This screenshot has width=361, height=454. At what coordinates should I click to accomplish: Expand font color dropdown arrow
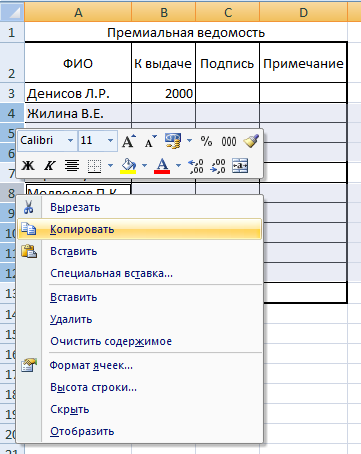coord(178,165)
